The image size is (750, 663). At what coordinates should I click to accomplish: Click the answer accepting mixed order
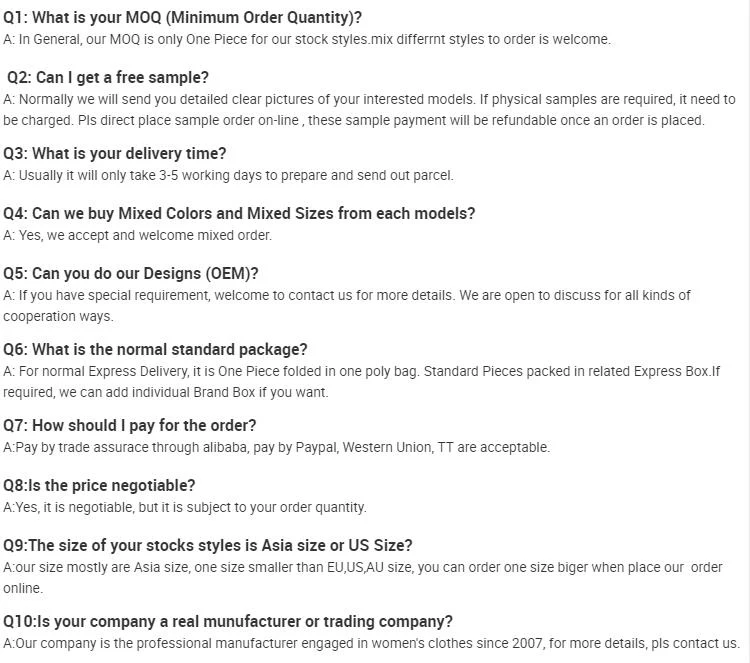click(137, 235)
